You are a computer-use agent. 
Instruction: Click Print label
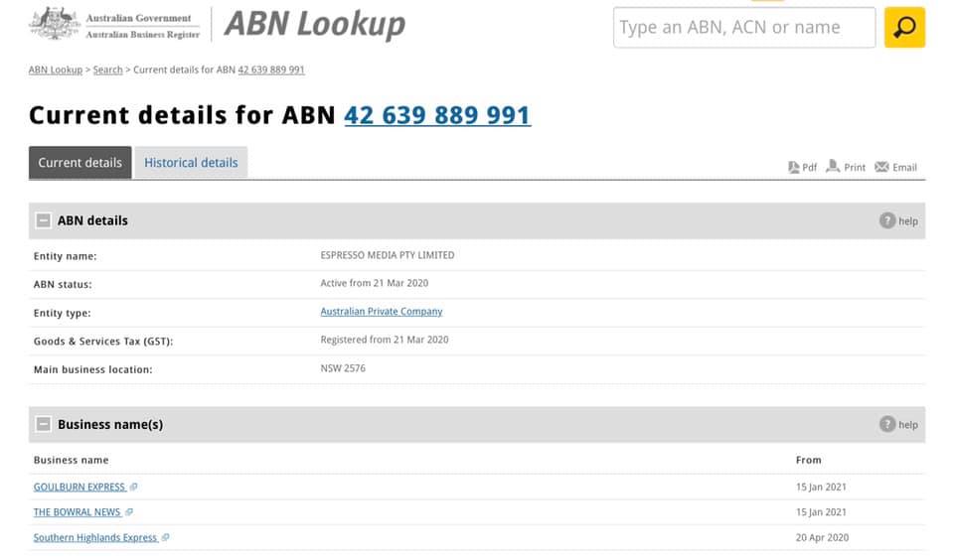pyautogui.click(x=855, y=167)
